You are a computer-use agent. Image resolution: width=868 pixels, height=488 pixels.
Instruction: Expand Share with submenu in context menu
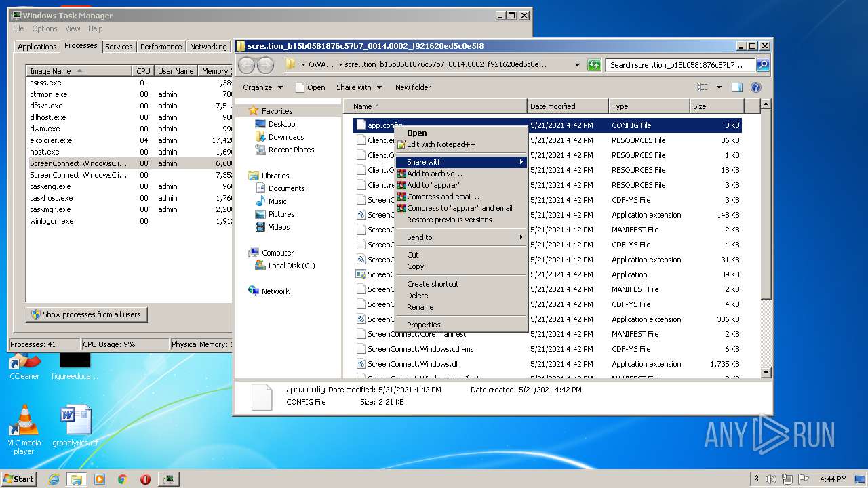[461, 162]
